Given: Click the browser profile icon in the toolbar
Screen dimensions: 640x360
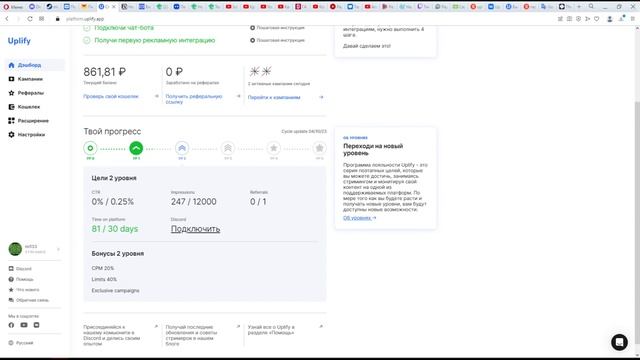Looking at the screenshot, I should click(x=609, y=19).
